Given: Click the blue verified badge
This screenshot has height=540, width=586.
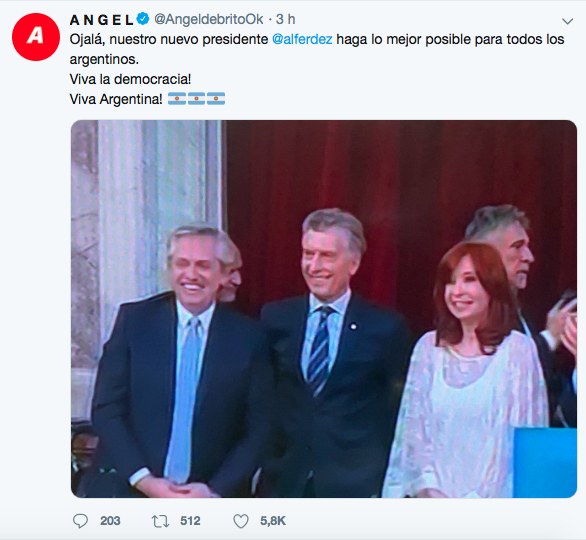Looking at the screenshot, I should [143, 19].
